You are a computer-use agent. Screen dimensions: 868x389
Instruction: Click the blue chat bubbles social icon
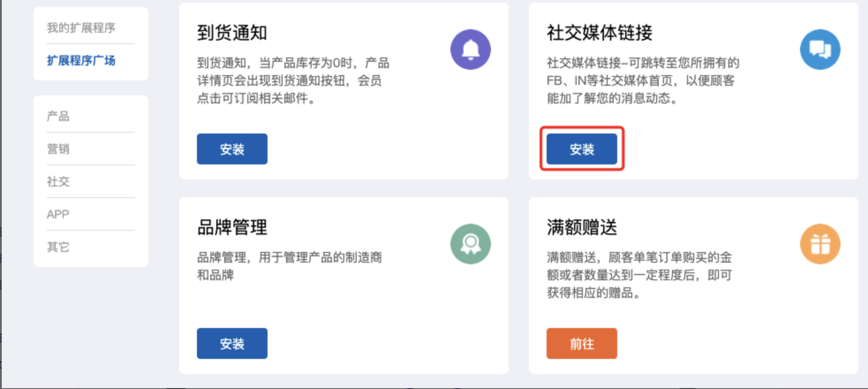point(820,50)
